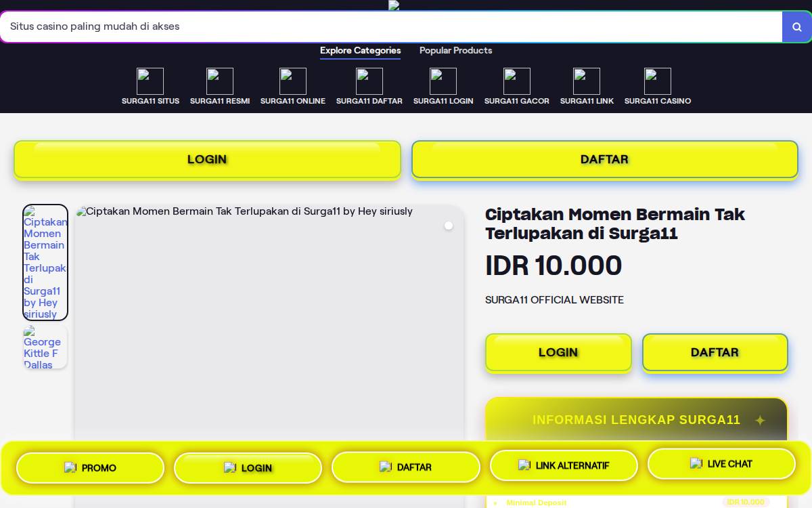The height and width of the screenshot is (508, 812).
Task: Open the SURGA11 RESMI category icon
Action: coord(220,81)
